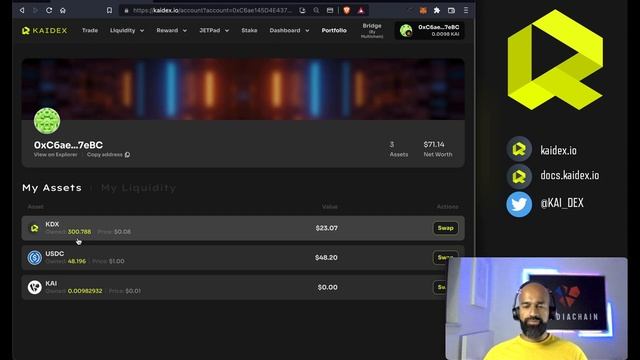Expand the Liquidity dropdown

coord(127,30)
